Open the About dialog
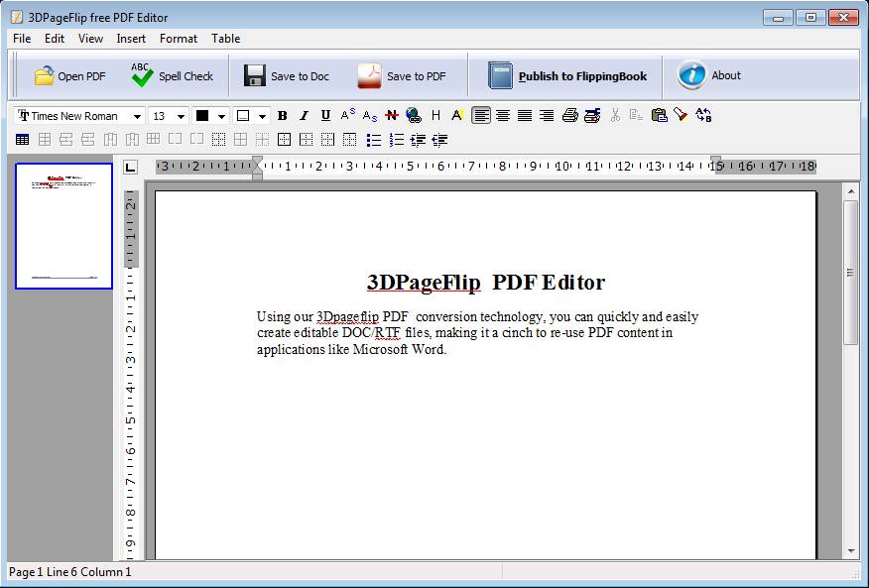The image size is (869, 588). tap(709, 74)
